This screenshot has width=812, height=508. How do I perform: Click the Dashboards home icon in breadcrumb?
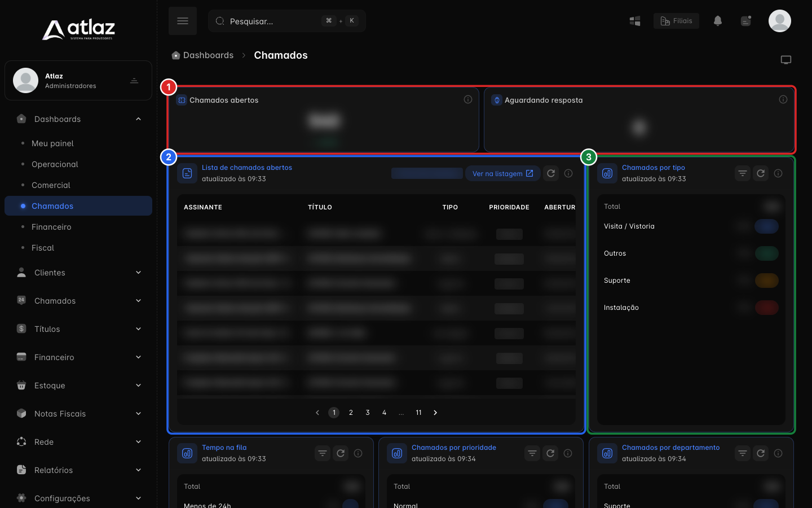[x=176, y=55]
